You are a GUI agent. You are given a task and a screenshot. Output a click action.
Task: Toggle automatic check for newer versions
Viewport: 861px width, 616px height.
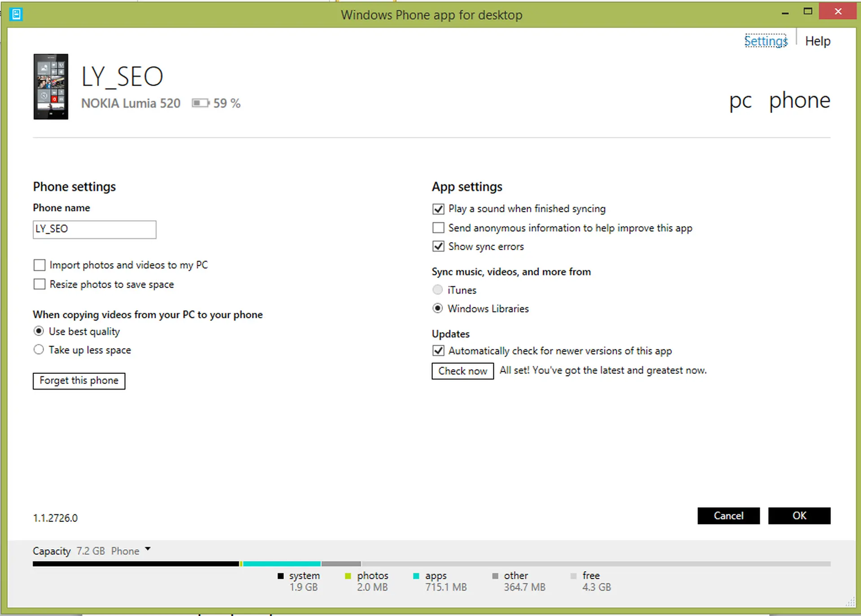[x=438, y=351]
